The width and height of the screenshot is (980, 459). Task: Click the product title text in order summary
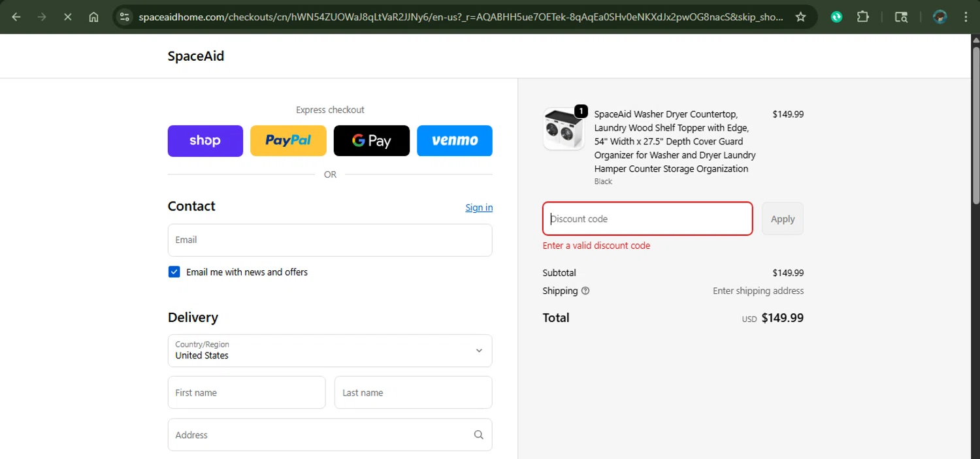675,142
